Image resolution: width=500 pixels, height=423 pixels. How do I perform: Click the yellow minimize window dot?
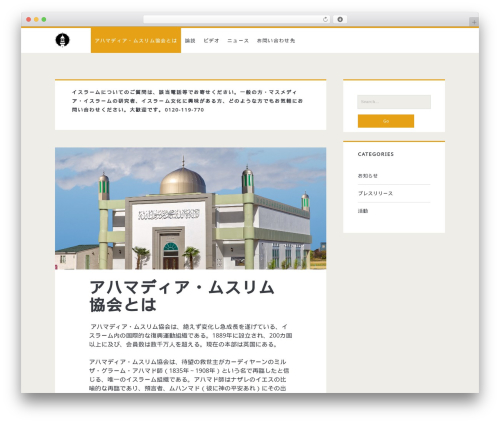click(36, 20)
